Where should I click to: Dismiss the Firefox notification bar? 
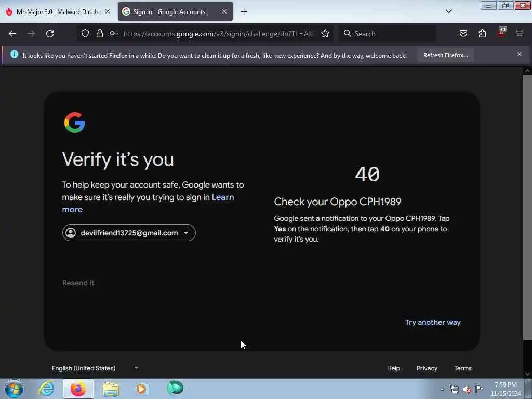[x=520, y=54]
